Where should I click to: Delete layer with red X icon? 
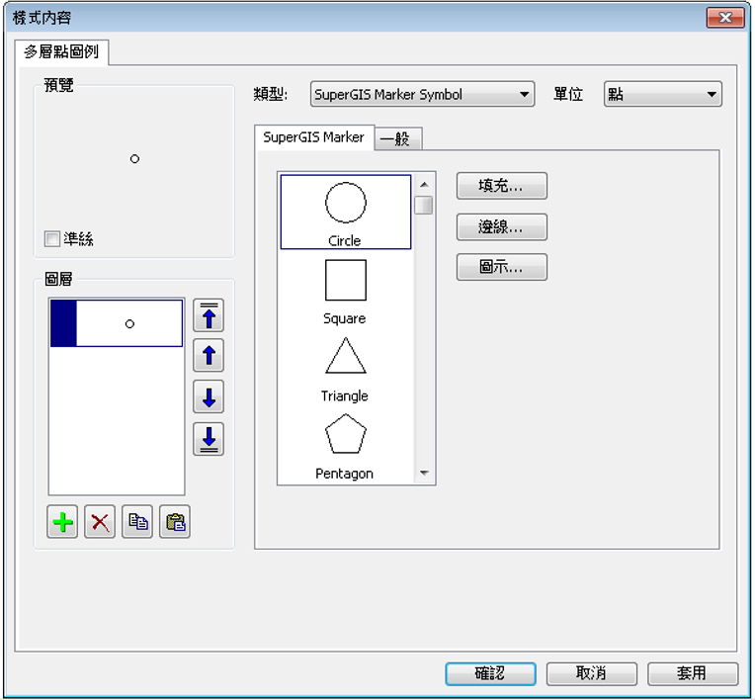[100, 522]
